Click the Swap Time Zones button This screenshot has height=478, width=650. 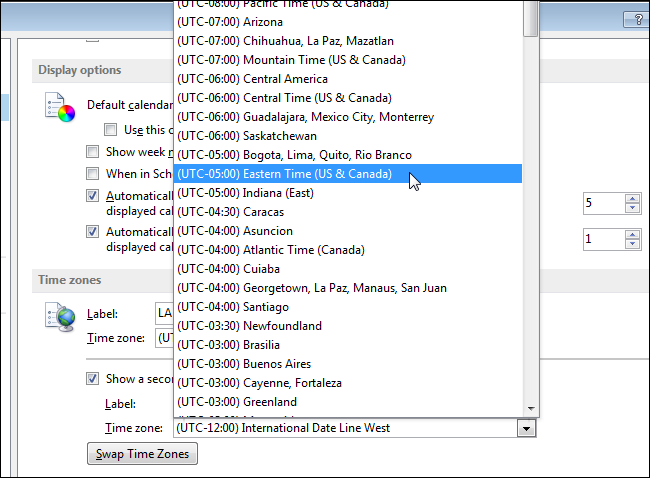click(141, 454)
